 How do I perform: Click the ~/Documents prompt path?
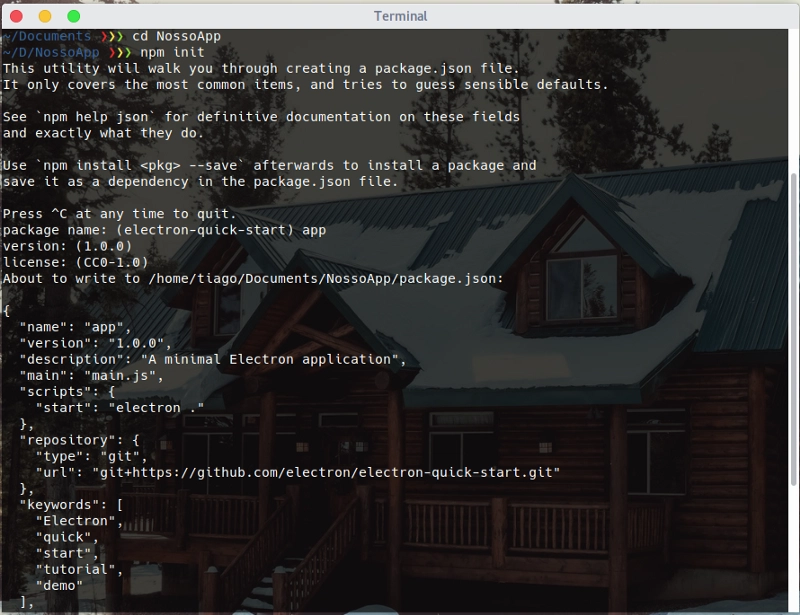coord(47,36)
